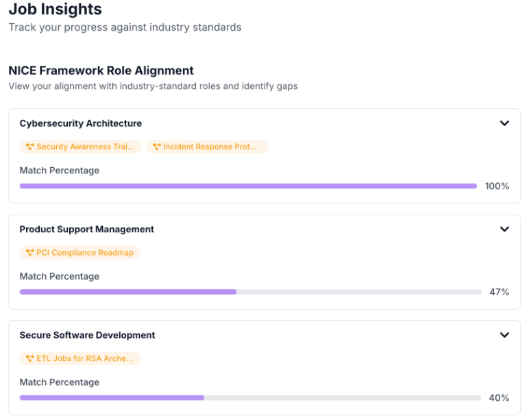Image resolution: width=529 pixels, height=420 pixels.
Task: Click the Cybersecurity Architecture match progress bar
Action: coord(248,186)
